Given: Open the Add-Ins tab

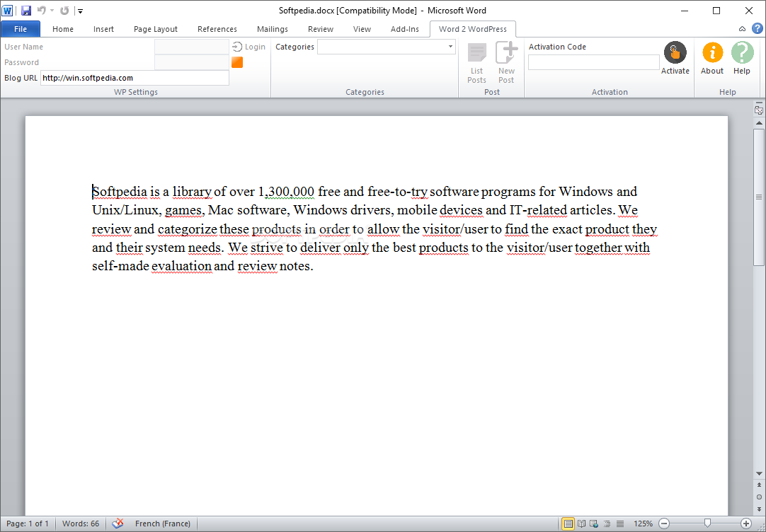Looking at the screenshot, I should pyautogui.click(x=404, y=29).
